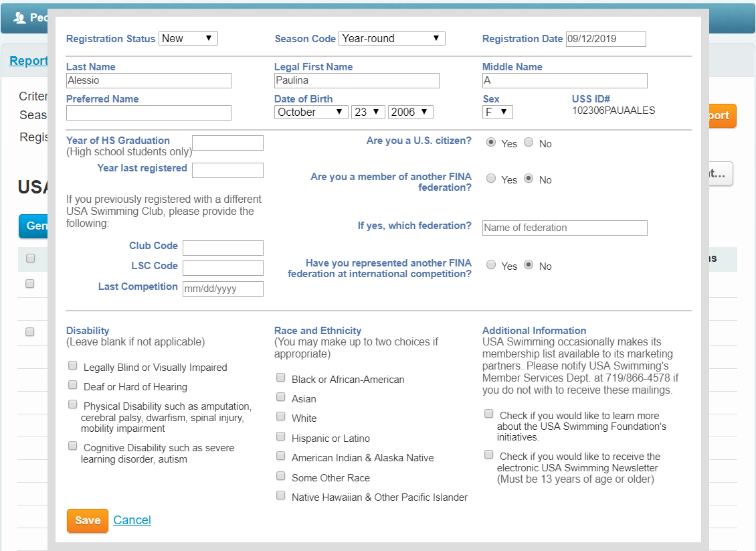
Task: Click the LSC Code field
Action: coord(223,268)
